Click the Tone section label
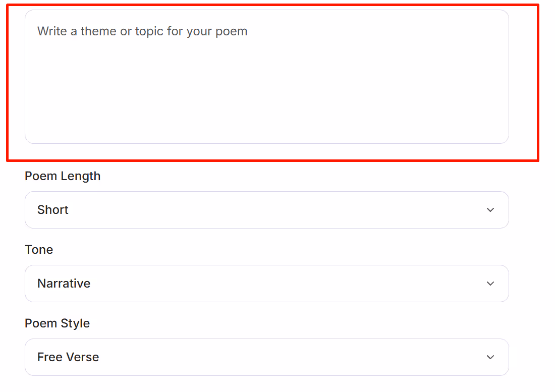 (39, 249)
